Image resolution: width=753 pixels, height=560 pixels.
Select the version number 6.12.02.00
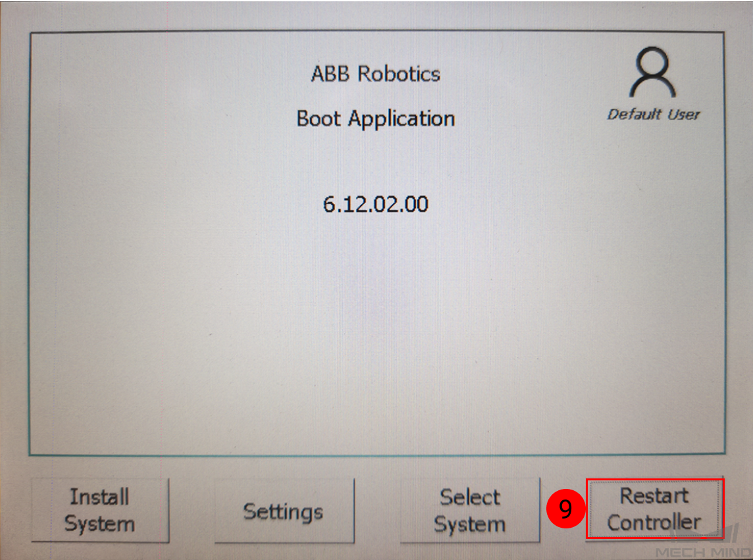(x=376, y=204)
